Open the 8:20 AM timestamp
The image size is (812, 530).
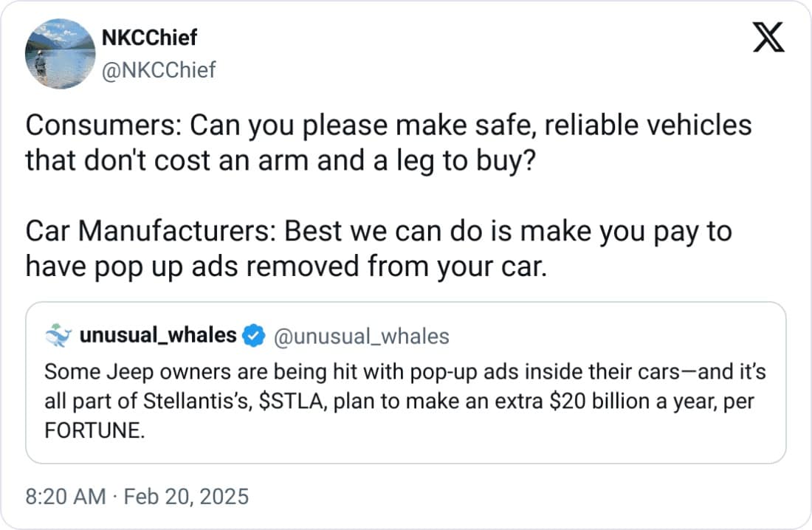(66, 496)
